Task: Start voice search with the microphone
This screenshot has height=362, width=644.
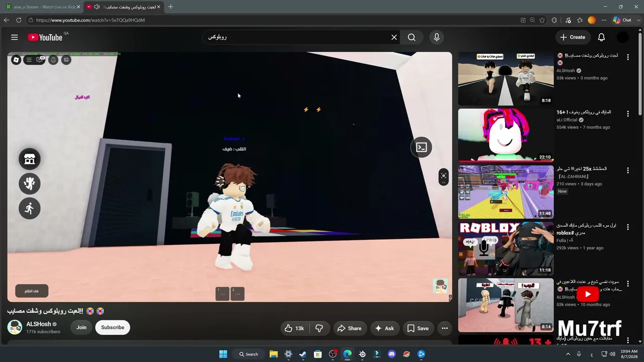Action: click(437, 37)
